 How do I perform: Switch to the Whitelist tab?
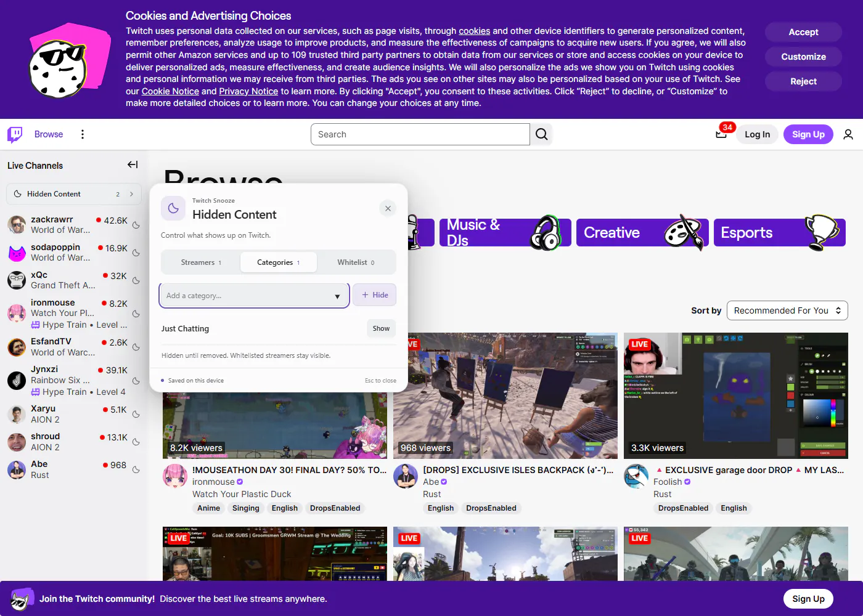356,262
